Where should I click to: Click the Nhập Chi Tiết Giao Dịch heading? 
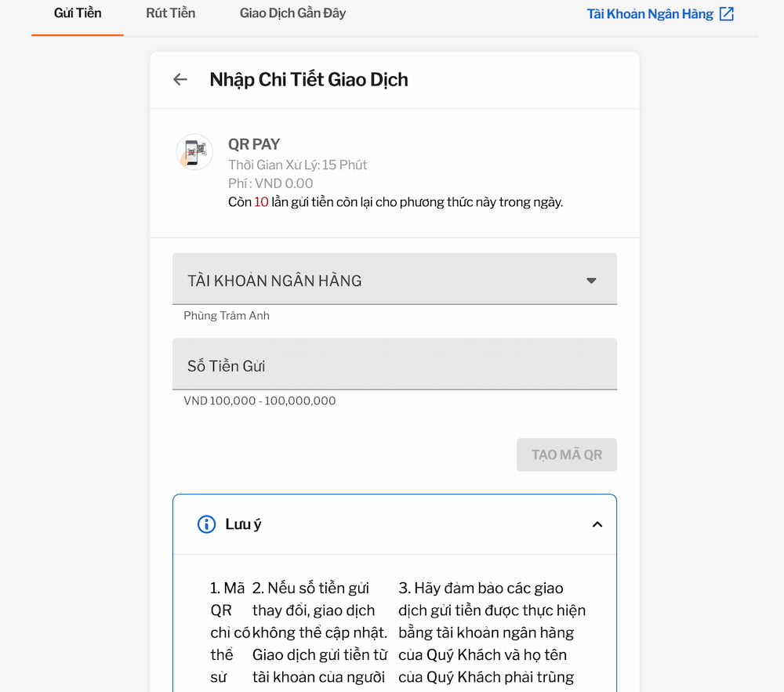309,79
